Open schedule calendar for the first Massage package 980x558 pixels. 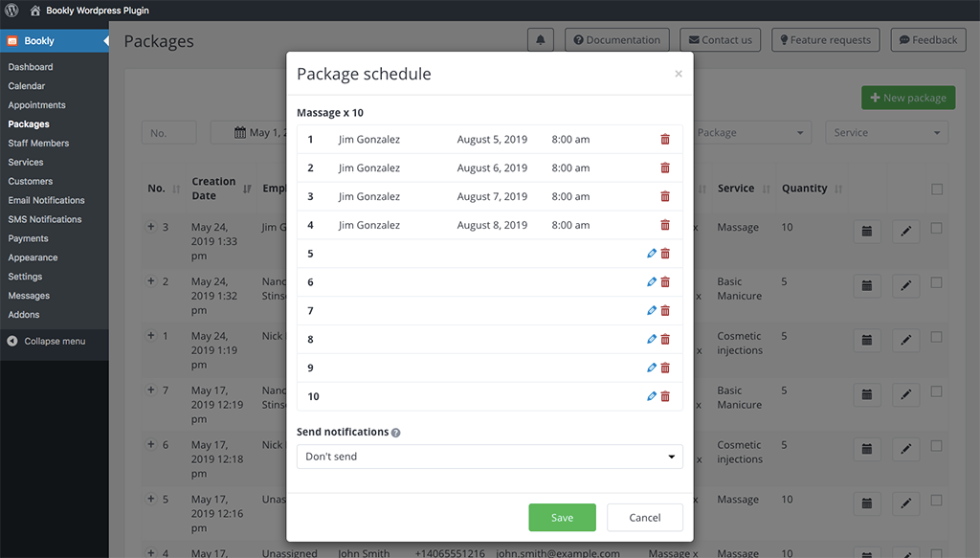pos(866,232)
